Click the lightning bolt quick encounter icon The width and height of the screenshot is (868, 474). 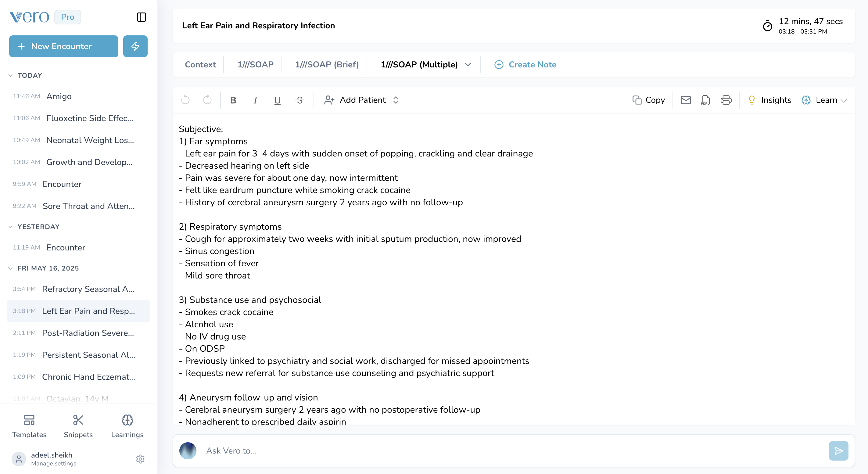tap(135, 46)
